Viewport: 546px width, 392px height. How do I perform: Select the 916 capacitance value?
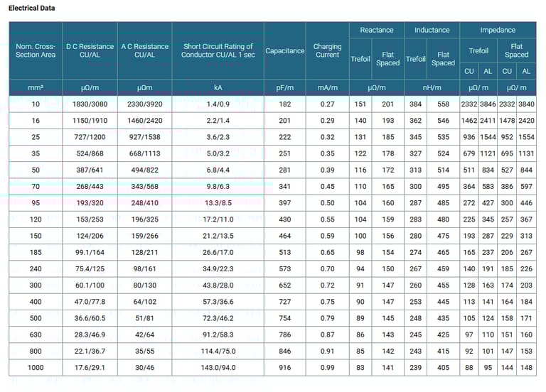(284, 368)
